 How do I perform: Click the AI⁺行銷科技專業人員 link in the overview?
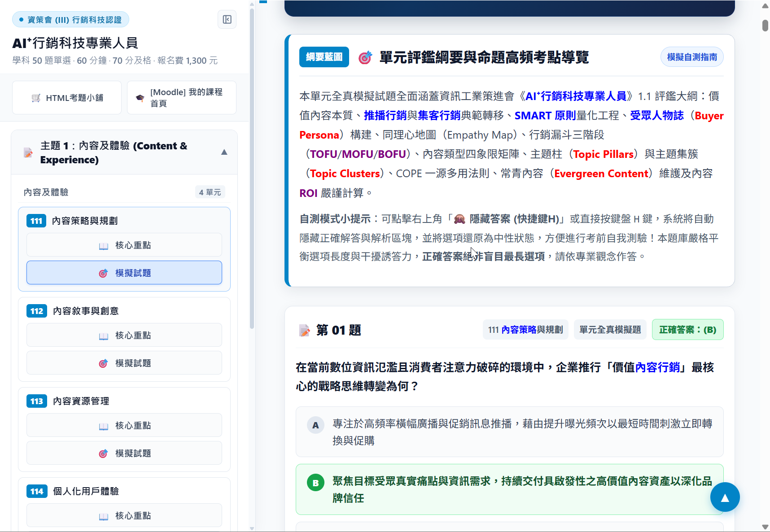click(x=576, y=96)
